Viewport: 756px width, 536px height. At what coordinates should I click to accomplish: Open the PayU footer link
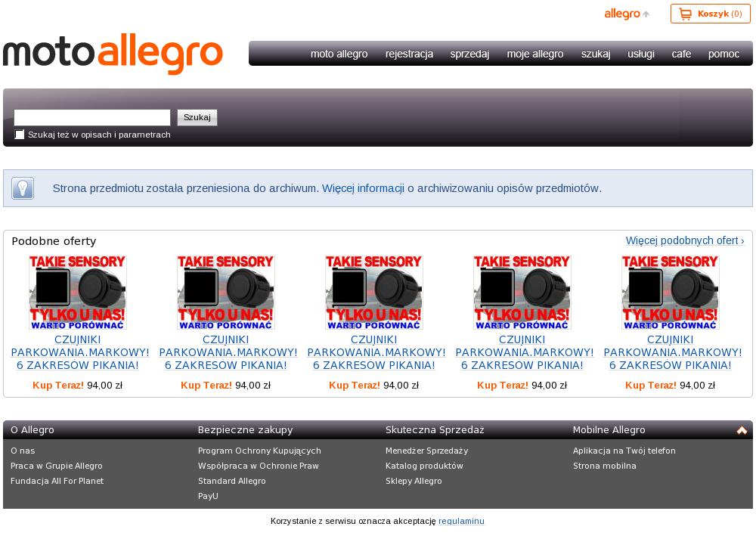tap(208, 495)
